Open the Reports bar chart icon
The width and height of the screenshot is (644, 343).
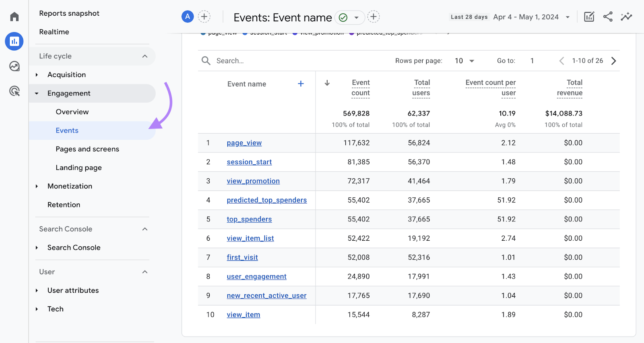14,41
